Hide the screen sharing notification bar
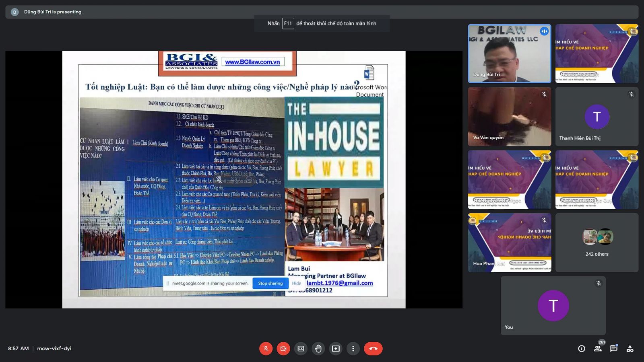644x362 pixels. click(297, 283)
